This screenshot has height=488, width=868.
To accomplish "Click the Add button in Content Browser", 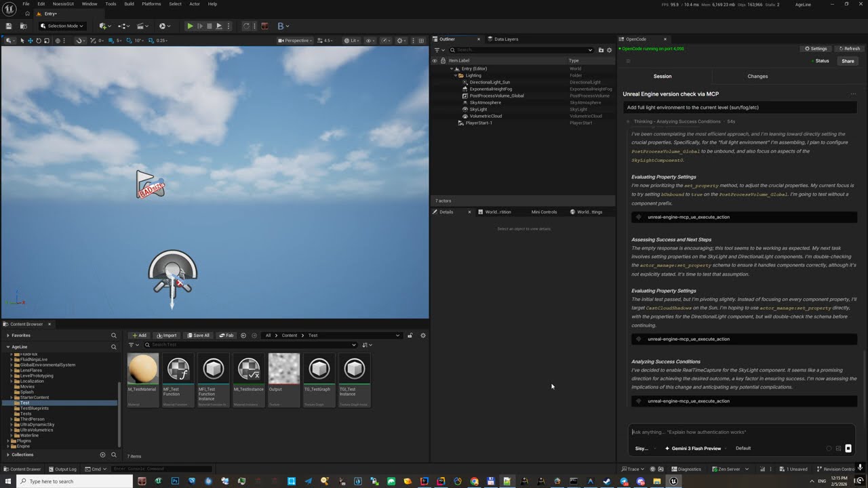I will [138, 335].
